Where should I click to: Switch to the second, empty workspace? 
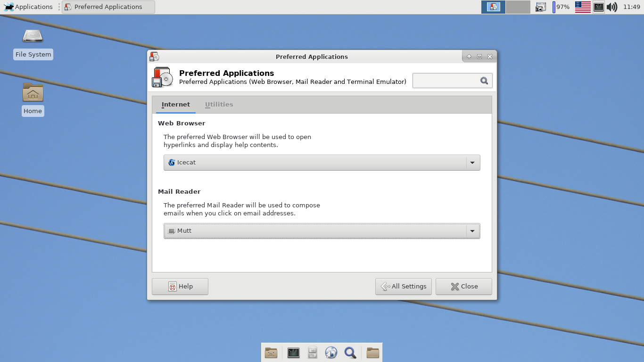point(518,7)
